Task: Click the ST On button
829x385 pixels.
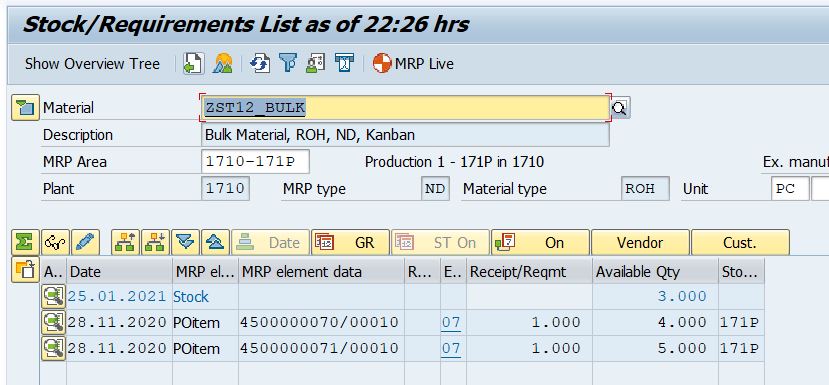Action: pos(440,242)
